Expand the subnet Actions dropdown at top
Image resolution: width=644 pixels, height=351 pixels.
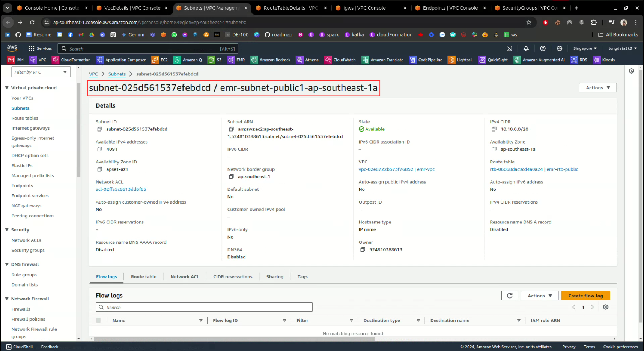pyautogui.click(x=597, y=88)
